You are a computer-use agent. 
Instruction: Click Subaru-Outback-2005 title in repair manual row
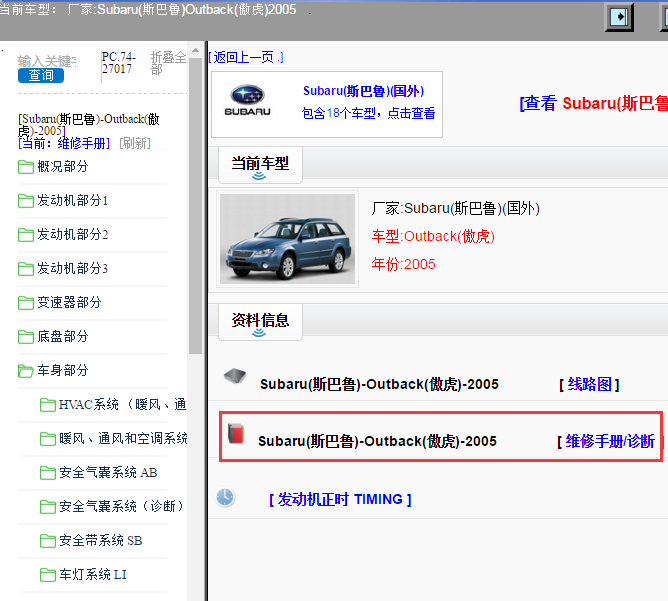click(377, 441)
